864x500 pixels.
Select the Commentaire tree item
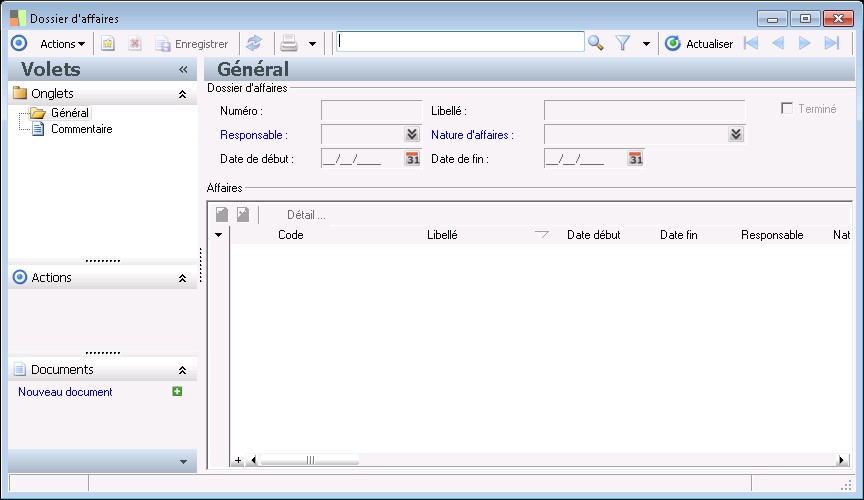point(82,129)
